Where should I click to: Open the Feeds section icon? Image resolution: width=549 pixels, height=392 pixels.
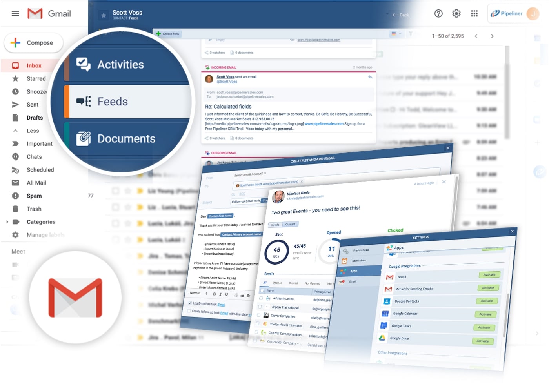pos(83,101)
